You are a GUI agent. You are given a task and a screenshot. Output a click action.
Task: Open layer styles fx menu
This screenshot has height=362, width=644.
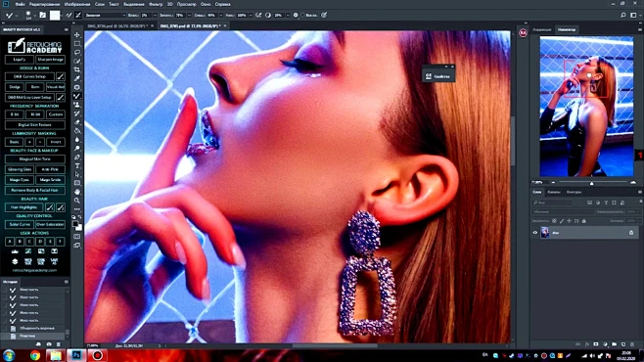pos(587,344)
